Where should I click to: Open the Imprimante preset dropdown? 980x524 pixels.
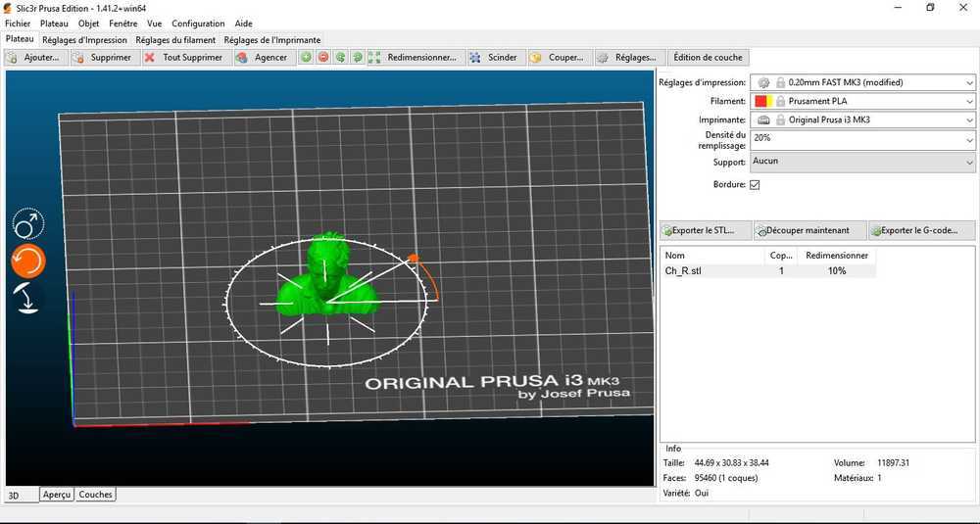click(862, 119)
